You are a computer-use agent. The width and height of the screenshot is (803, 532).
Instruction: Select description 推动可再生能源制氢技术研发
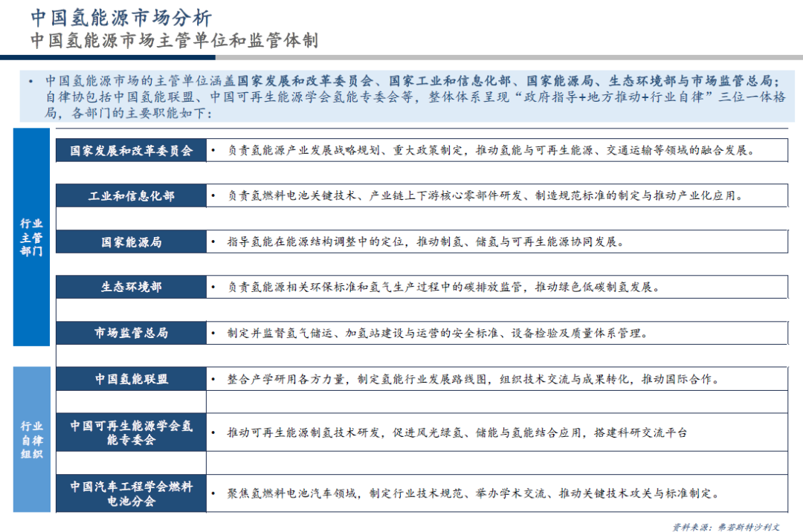pos(497,432)
